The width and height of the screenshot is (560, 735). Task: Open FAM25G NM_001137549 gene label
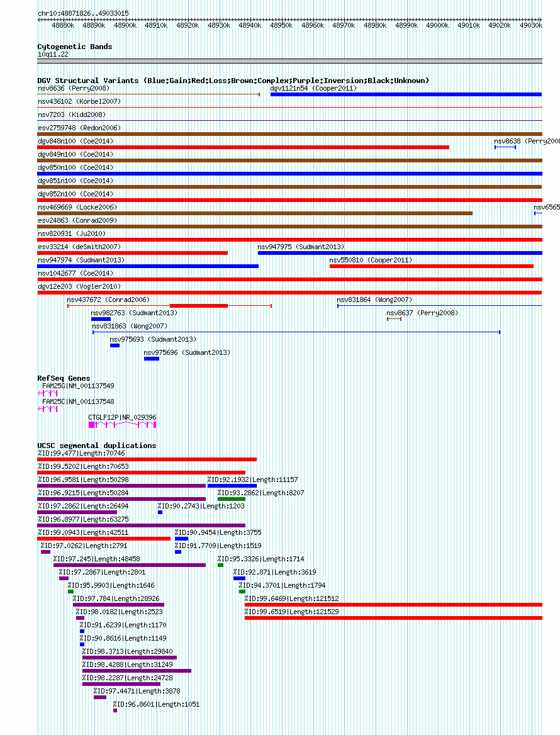tap(78, 386)
